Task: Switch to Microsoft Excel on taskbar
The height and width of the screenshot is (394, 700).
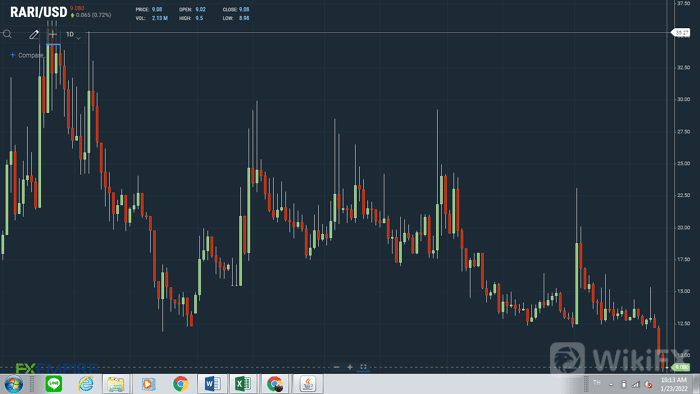Action: pos(243,384)
